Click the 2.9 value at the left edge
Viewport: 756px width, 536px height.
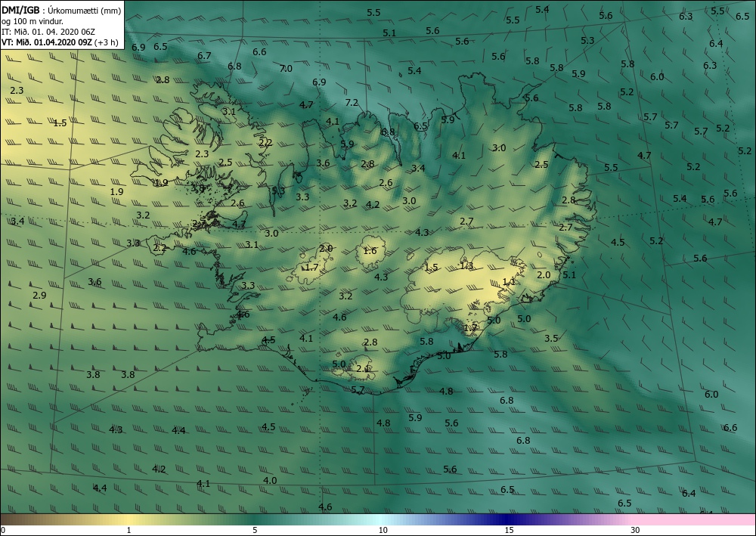coord(39,295)
